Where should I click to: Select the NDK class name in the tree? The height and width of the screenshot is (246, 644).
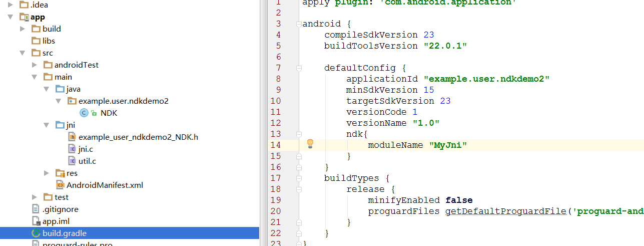tap(109, 113)
